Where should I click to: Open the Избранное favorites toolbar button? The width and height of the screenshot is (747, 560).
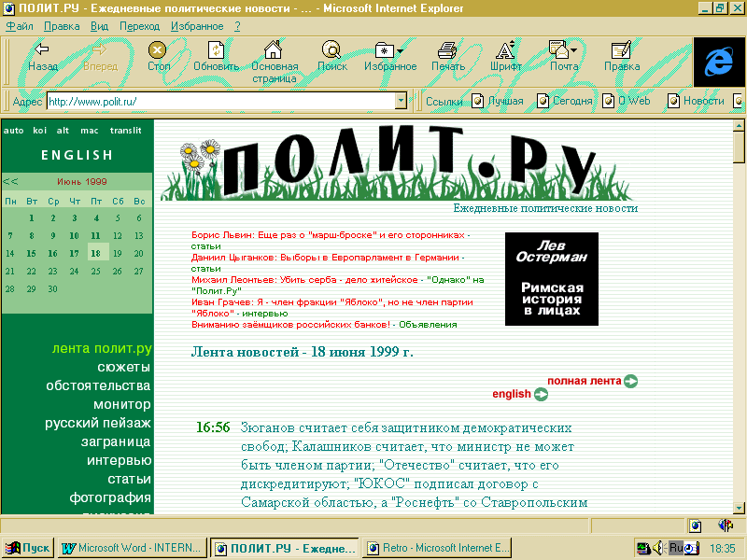point(390,57)
